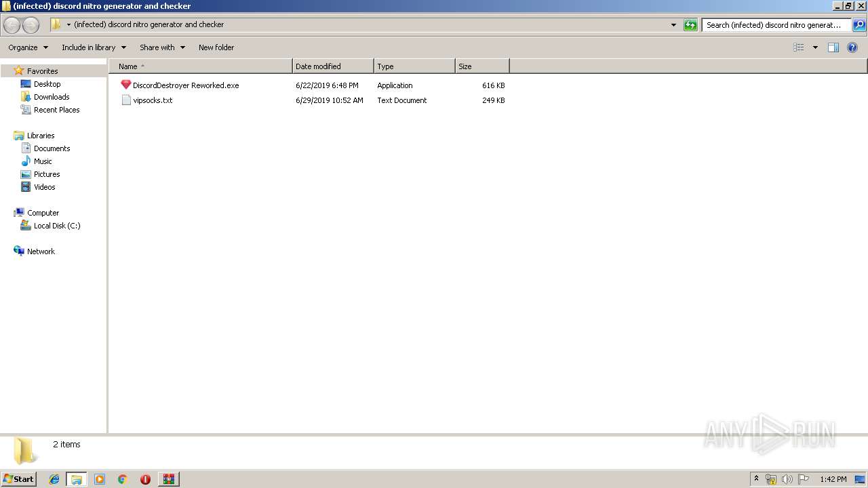Click the taskbar clock showing 1:42 PM
The width and height of the screenshot is (868, 488).
tap(833, 479)
